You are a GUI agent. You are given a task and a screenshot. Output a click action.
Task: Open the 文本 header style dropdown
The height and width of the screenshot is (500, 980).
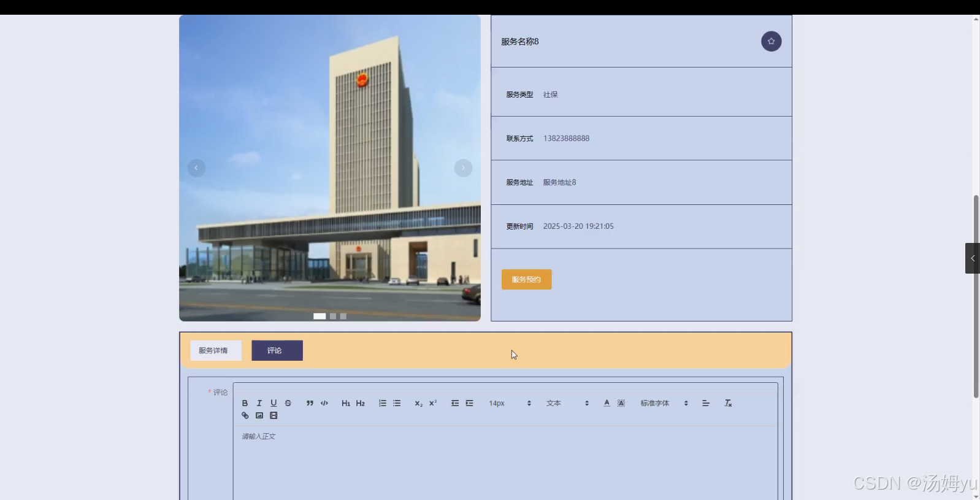(567, 403)
